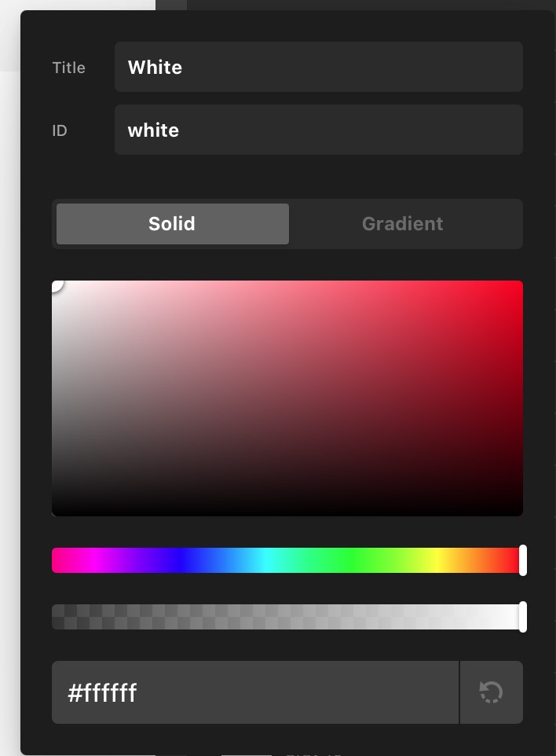Click the ID field containing white
Viewport: 556px width, 756px height.
[x=319, y=130]
